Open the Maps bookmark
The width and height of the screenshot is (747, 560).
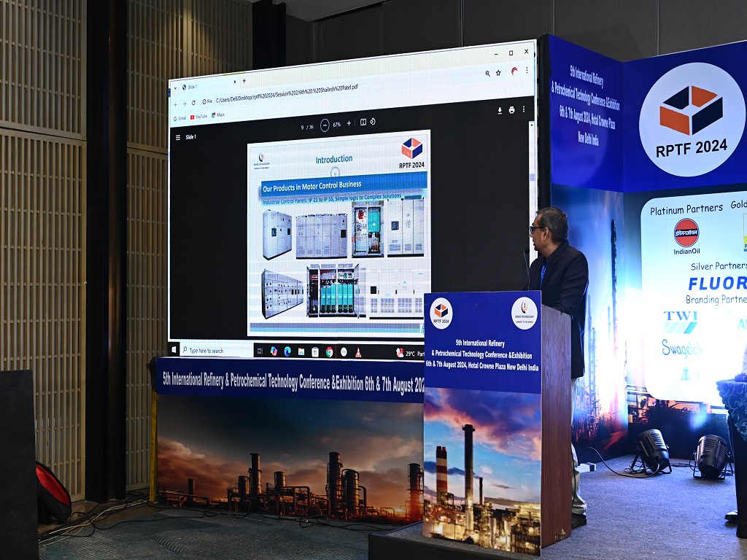click(x=218, y=115)
